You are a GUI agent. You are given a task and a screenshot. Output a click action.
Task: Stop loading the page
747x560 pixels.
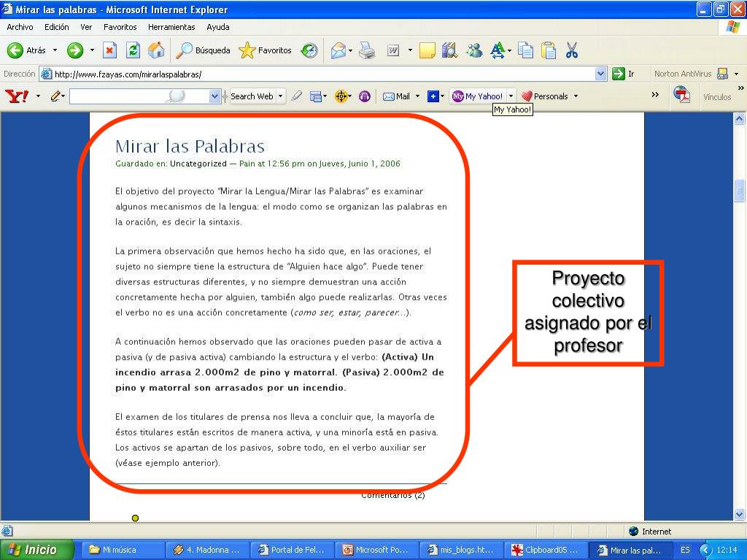109,50
